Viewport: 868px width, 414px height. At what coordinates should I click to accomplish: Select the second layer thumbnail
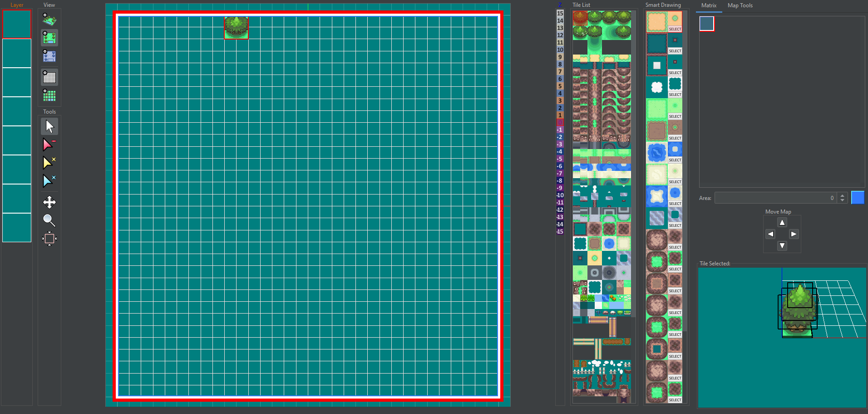pyautogui.click(x=17, y=53)
